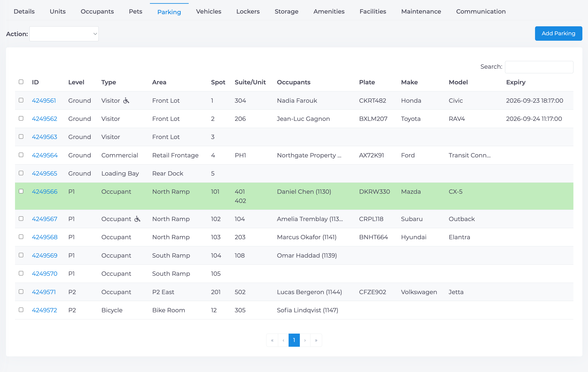Click the Volkswagen make cell

click(x=419, y=292)
